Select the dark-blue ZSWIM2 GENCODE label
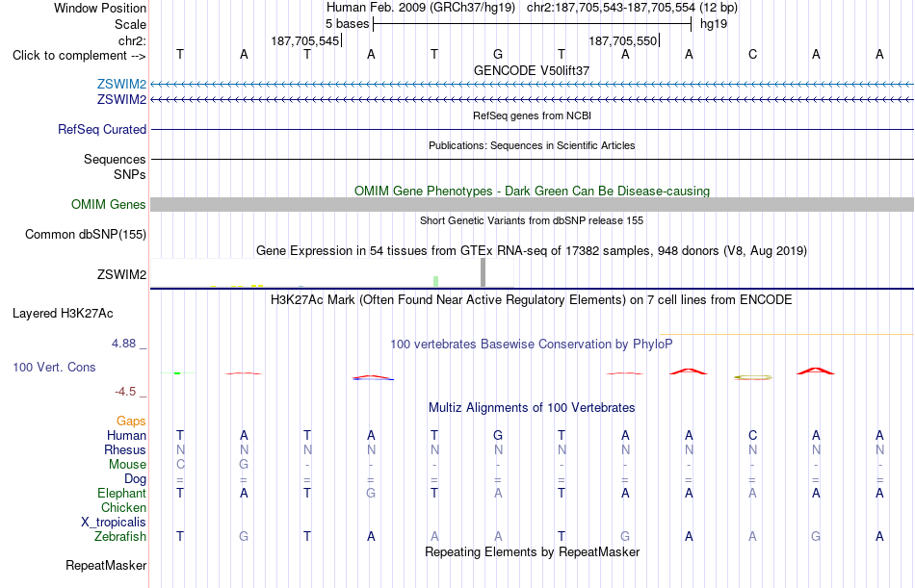This screenshot has height=588, width=915. [121, 100]
